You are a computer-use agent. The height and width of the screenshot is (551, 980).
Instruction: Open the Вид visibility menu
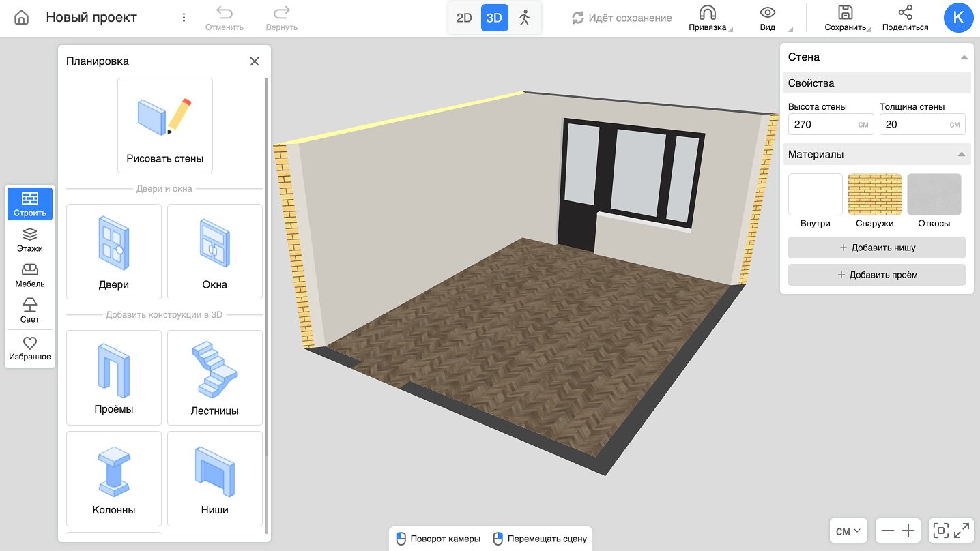point(768,18)
